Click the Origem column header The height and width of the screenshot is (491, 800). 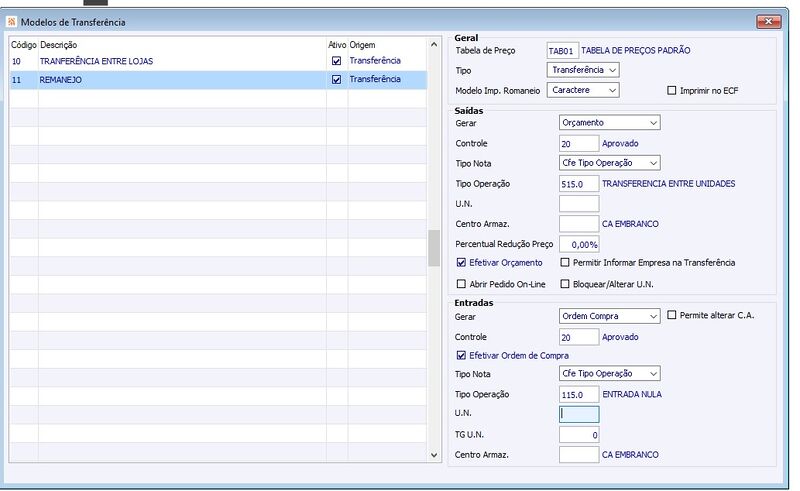pyautogui.click(x=362, y=45)
